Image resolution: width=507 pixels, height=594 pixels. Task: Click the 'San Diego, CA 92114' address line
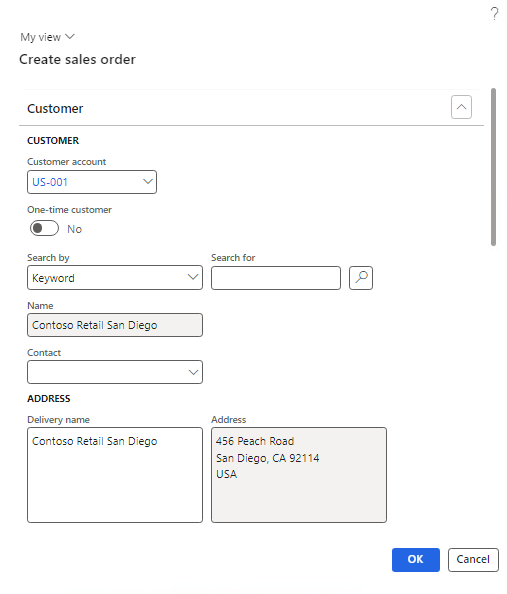click(268, 458)
